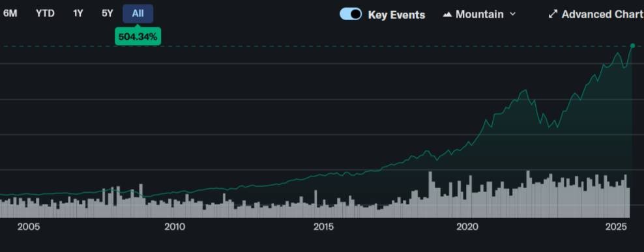The height and width of the screenshot is (252, 644).
Task: Click the All range tab
Action: click(x=138, y=14)
